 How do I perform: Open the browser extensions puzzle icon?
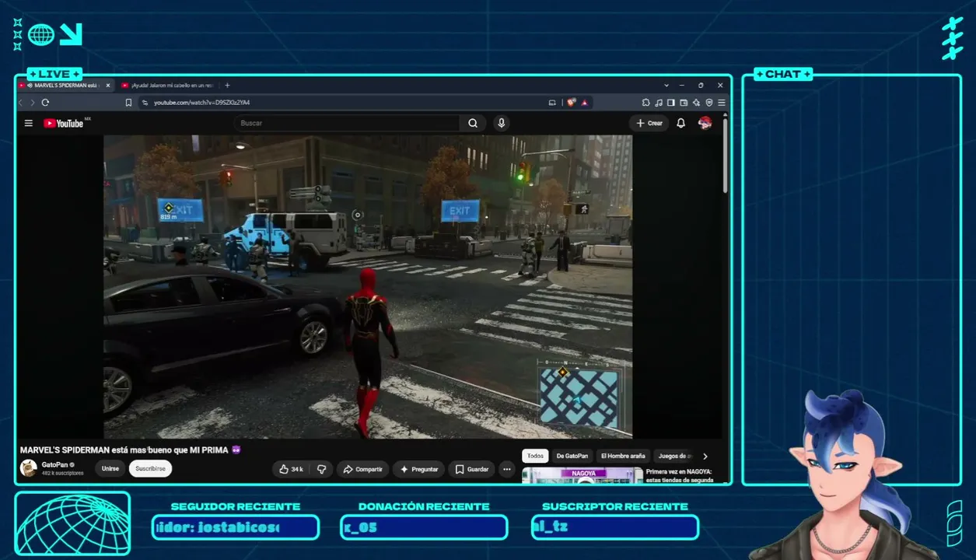pyautogui.click(x=645, y=103)
